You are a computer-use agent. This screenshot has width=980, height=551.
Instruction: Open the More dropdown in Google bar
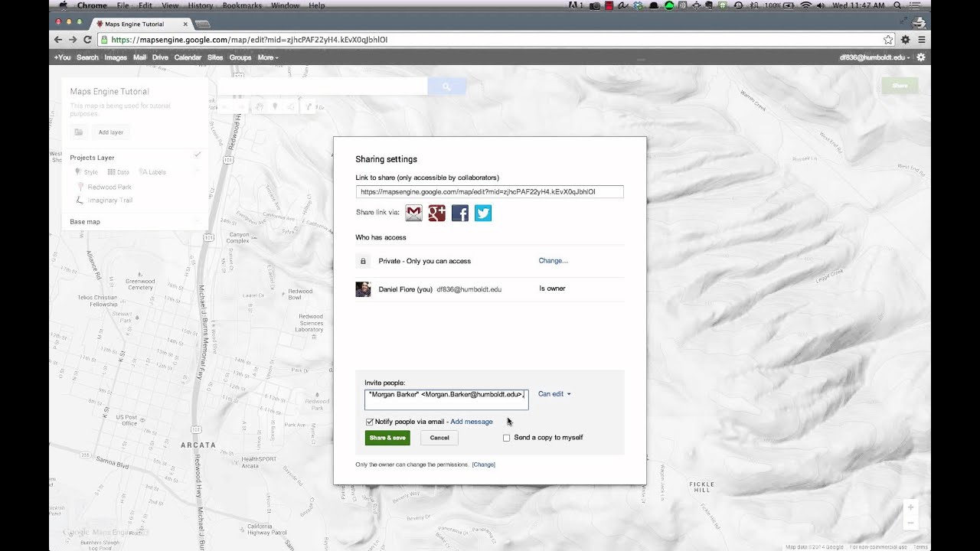pos(268,57)
